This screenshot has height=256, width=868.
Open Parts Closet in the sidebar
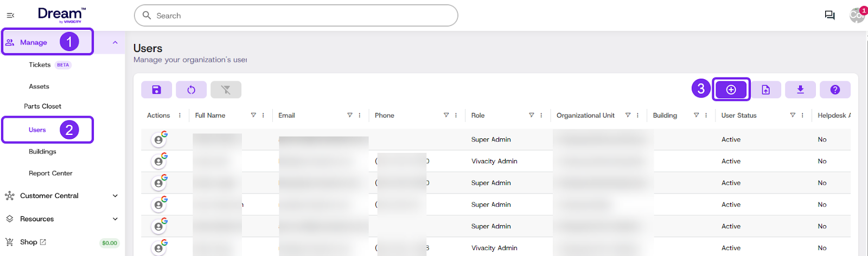click(x=42, y=106)
